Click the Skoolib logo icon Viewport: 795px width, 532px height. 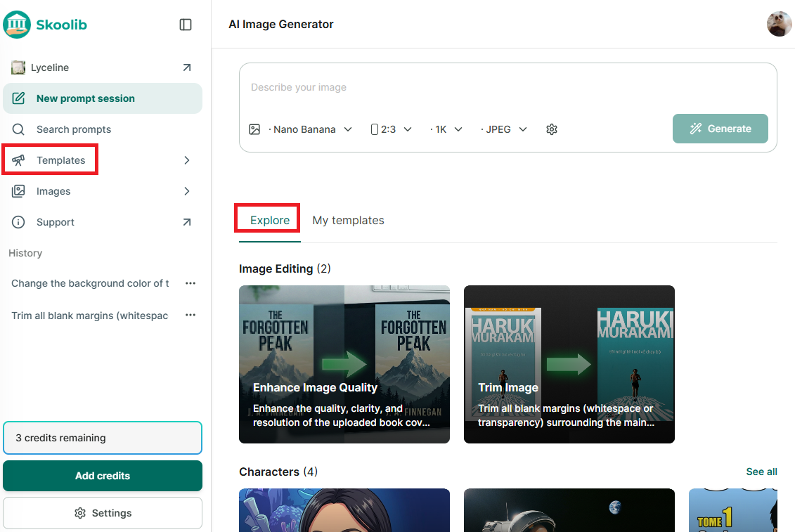click(x=17, y=25)
